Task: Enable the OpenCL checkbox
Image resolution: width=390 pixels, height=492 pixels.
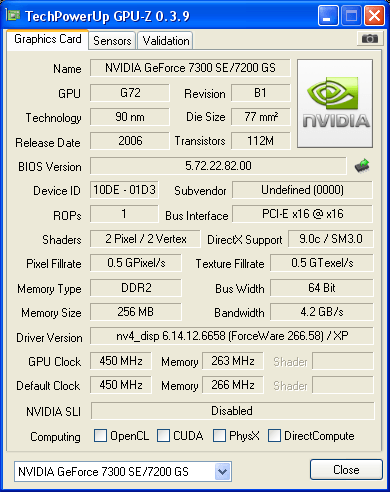Action: point(100,436)
